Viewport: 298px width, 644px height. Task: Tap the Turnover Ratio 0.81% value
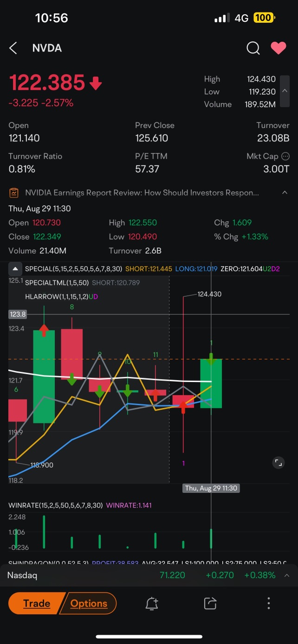tap(22, 169)
